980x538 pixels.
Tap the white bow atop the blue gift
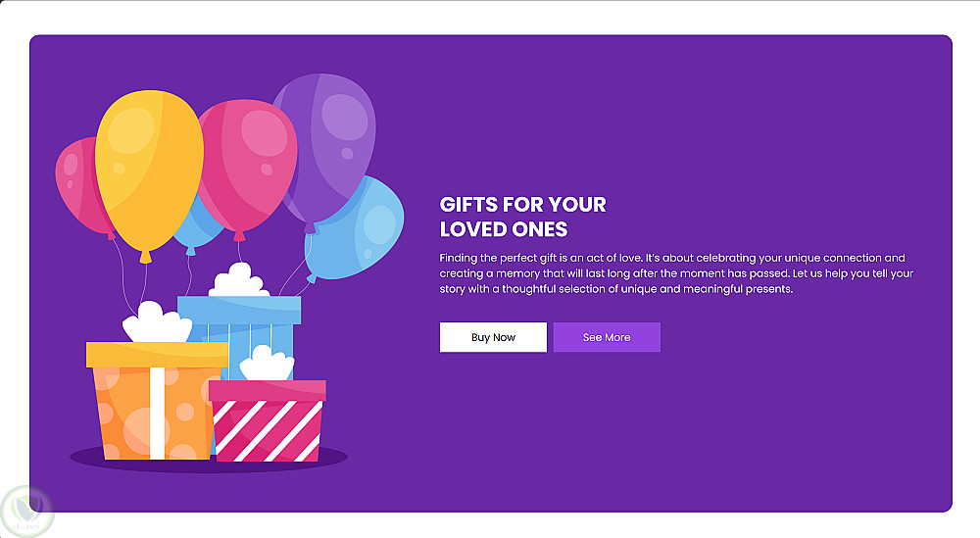[238, 280]
